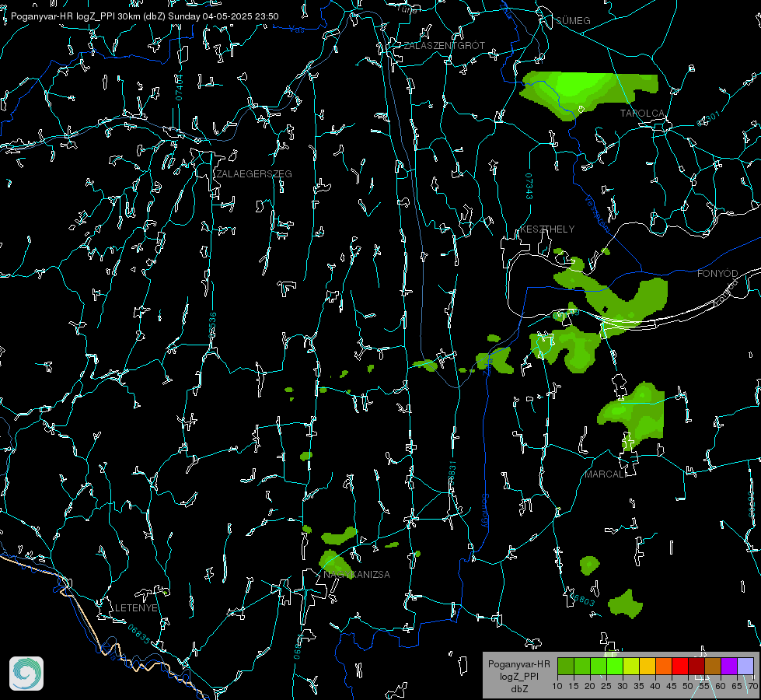Click the KESZTHELY city label
This screenshot has width=761, height=700.
547,229
